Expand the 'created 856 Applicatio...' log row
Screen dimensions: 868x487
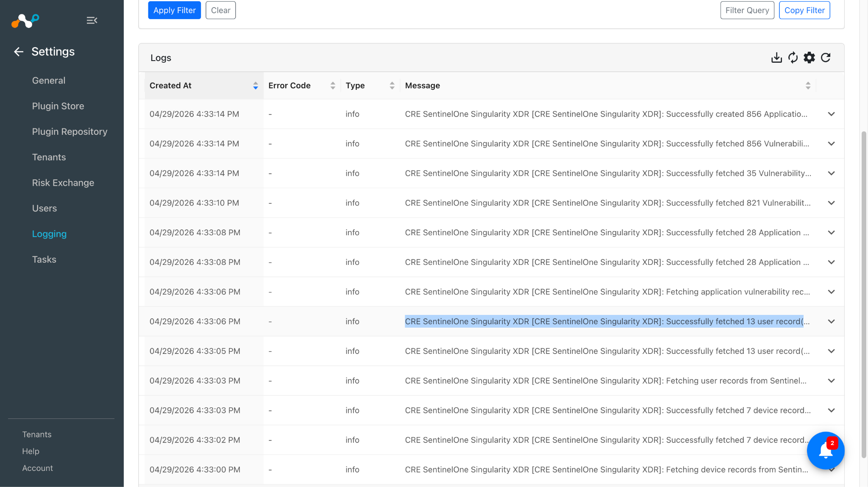pos(832,114)
